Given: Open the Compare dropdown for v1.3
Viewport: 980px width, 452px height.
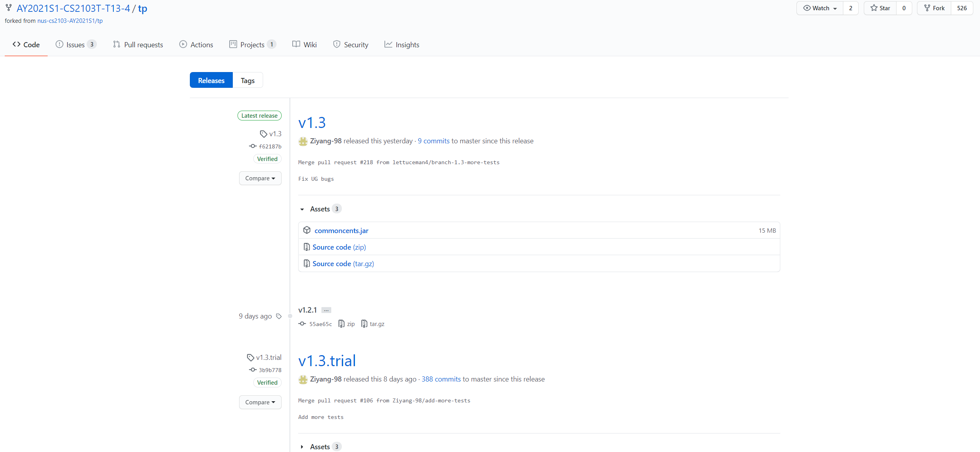Looking at the screenshot, I should [260, 178].
